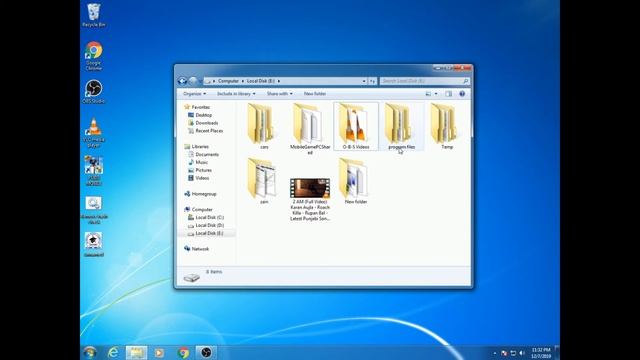Click the Explorer Forward arrow button
This screenshot has width=640, height=360.
pyautogui.click(x=193, y=81)
